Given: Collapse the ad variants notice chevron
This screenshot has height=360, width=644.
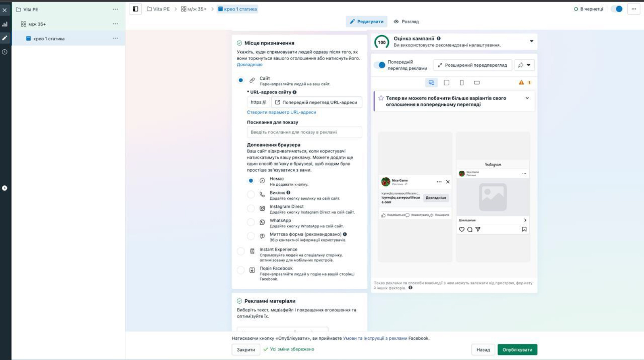Looking at the screenshot, I should click(527, 98).
